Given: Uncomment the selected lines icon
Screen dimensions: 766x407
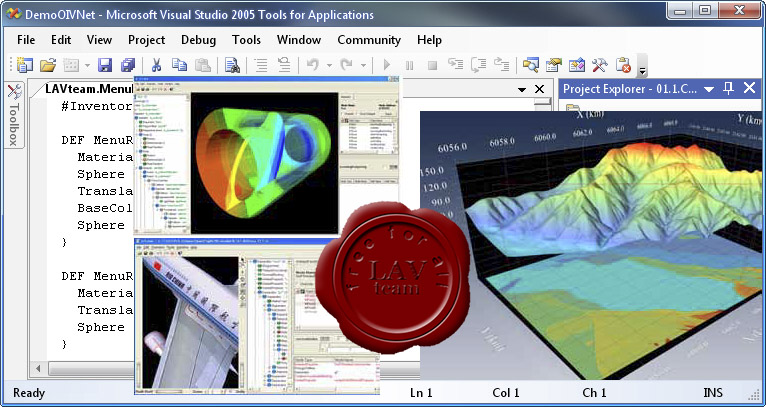Looking at the screenshot, I should pos(284,64).
